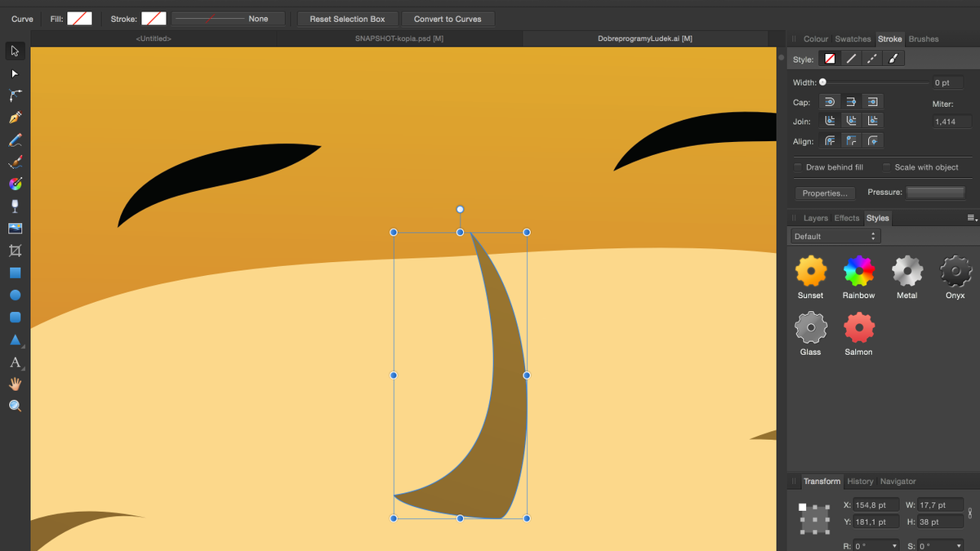Click the Stroke color swatch in toolbar

(x=154, y=18)
